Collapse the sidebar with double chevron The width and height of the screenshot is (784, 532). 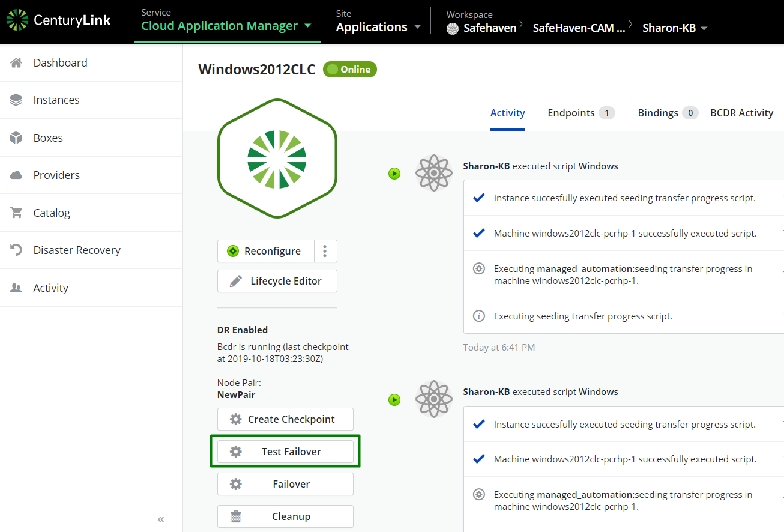161,519
